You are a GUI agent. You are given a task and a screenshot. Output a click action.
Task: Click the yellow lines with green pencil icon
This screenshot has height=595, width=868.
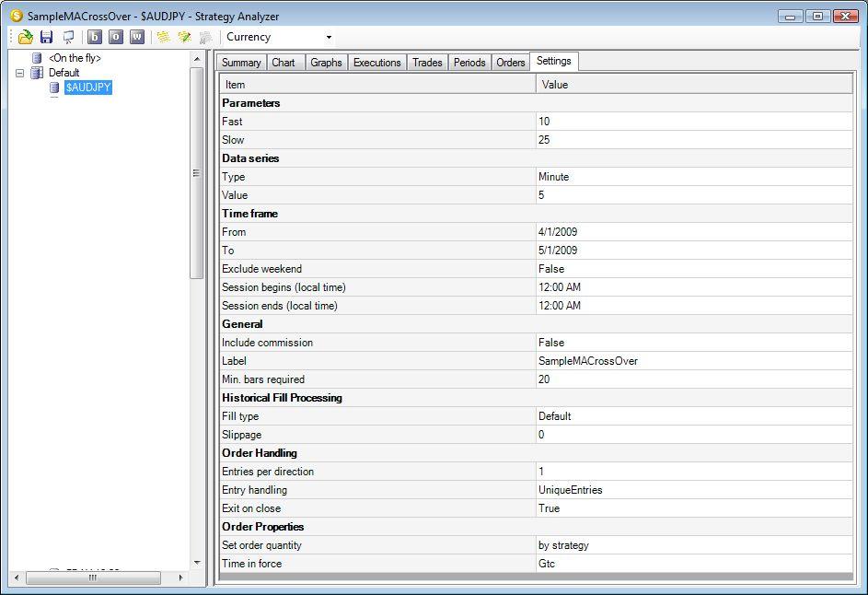point(184,37)
